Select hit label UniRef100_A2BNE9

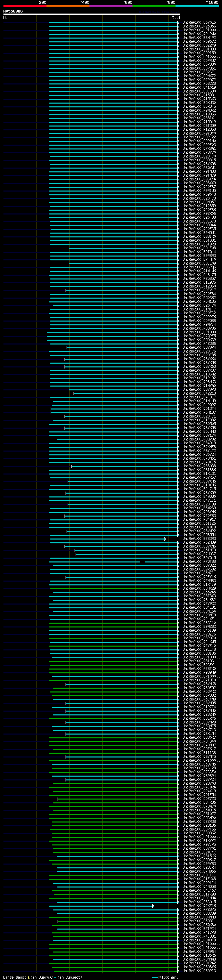(199, 615)
